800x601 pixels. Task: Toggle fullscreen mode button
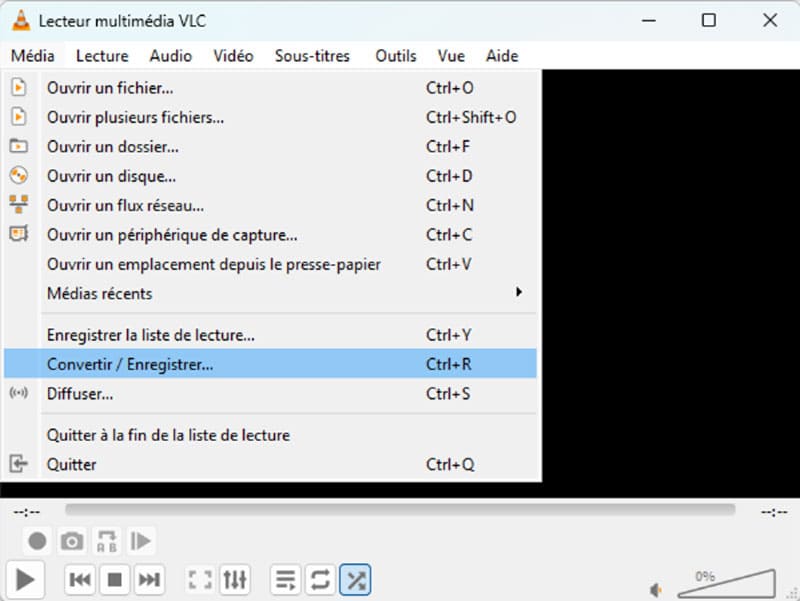coord(200,580)
